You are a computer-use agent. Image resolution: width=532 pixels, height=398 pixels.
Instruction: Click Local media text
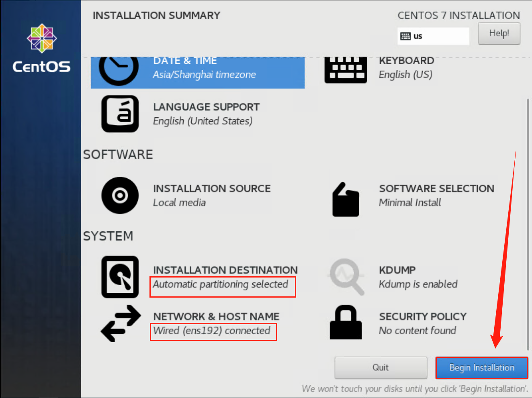(x=179, y=203)
